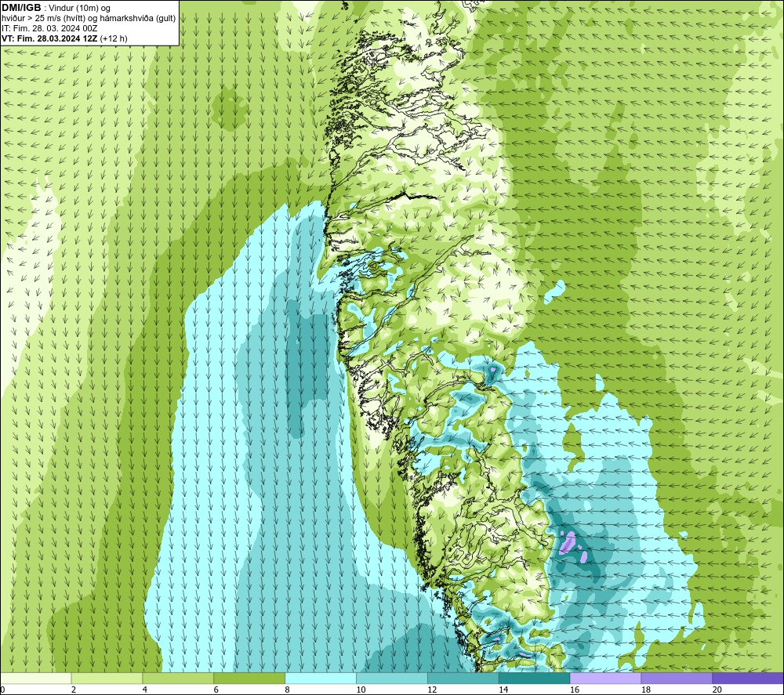Click the deep purple swatch above 20 m/s
This screenshot has height=695, width=784.
coord(748,678)
